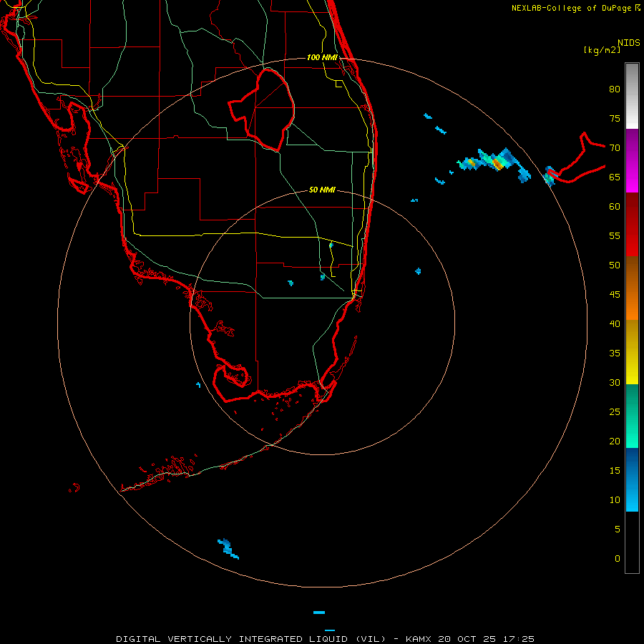Click the Digital Vertically Integrated Liquid caption
This screenshot has width=644, height=644.
click(325, 639)
